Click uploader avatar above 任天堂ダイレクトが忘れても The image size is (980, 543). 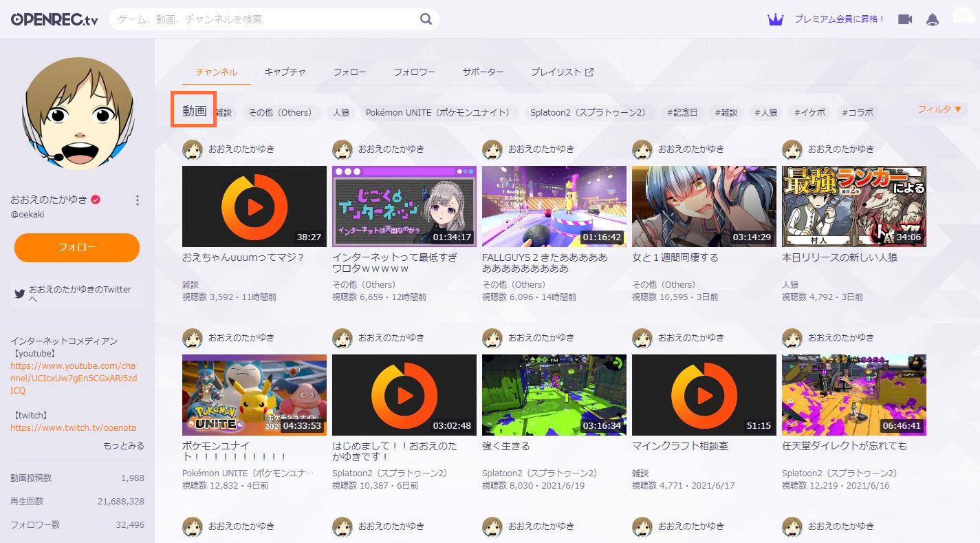coord(792,338)
